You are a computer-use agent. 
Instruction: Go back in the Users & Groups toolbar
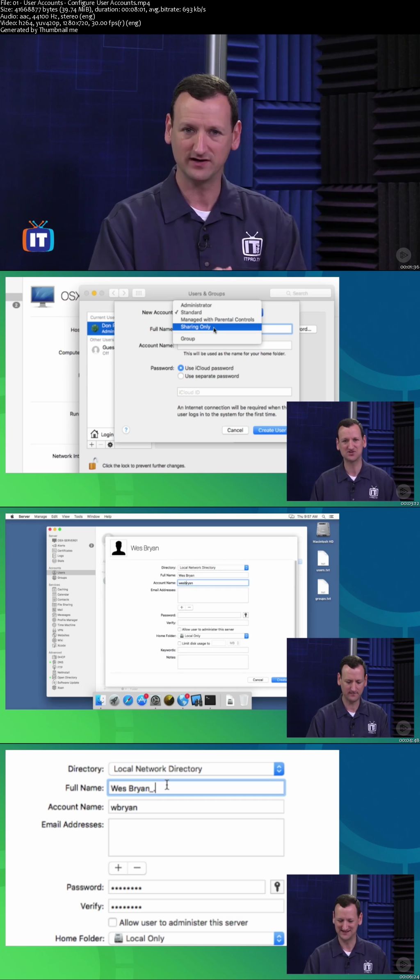[114, 293]
